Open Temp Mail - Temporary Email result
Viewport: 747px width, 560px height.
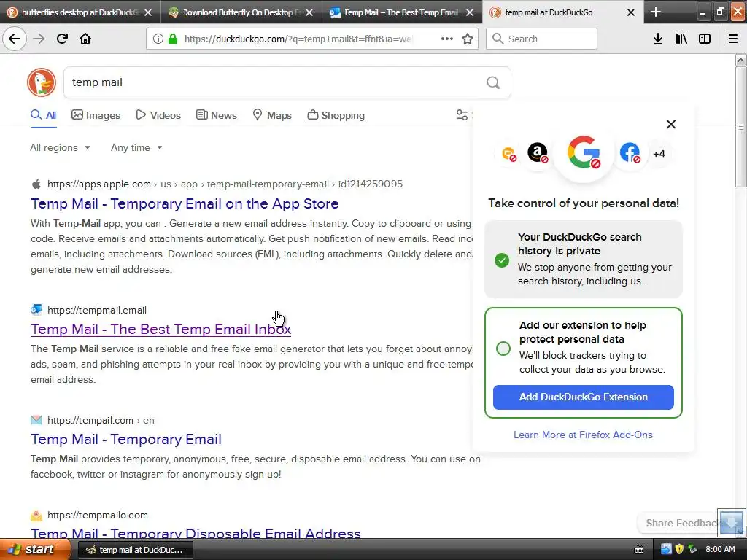pos(126,439)
